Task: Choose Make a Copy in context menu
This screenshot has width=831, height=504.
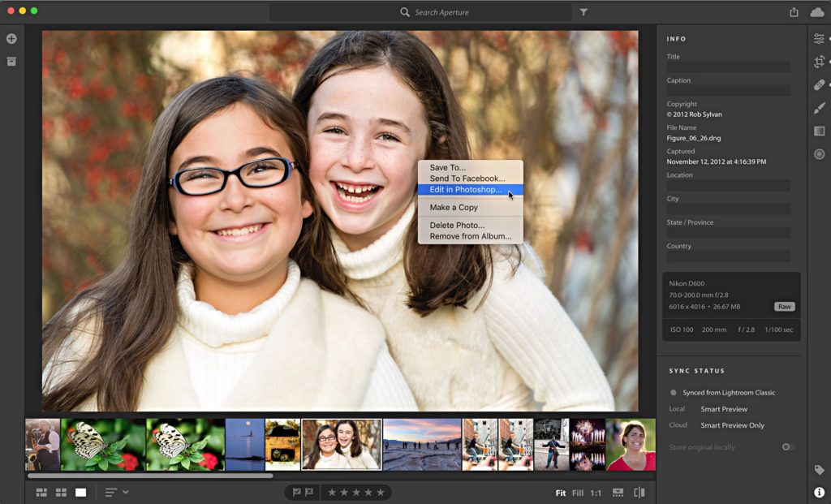Action: 454,208
